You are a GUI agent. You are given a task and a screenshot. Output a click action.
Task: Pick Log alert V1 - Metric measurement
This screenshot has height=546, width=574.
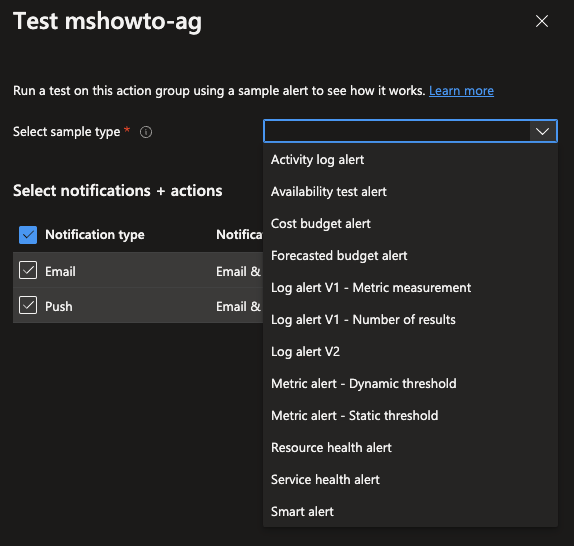point(410,288)
